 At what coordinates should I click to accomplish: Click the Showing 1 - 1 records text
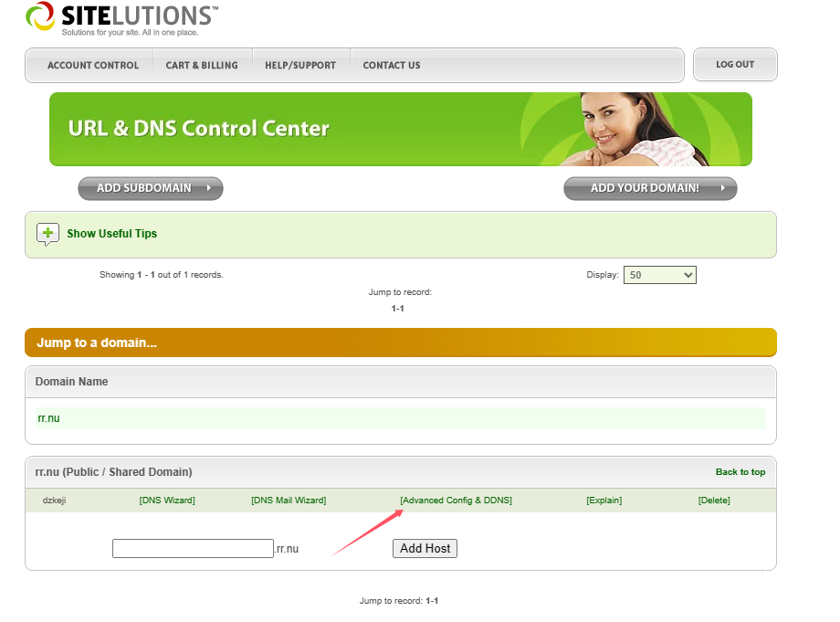coord(162,275)
